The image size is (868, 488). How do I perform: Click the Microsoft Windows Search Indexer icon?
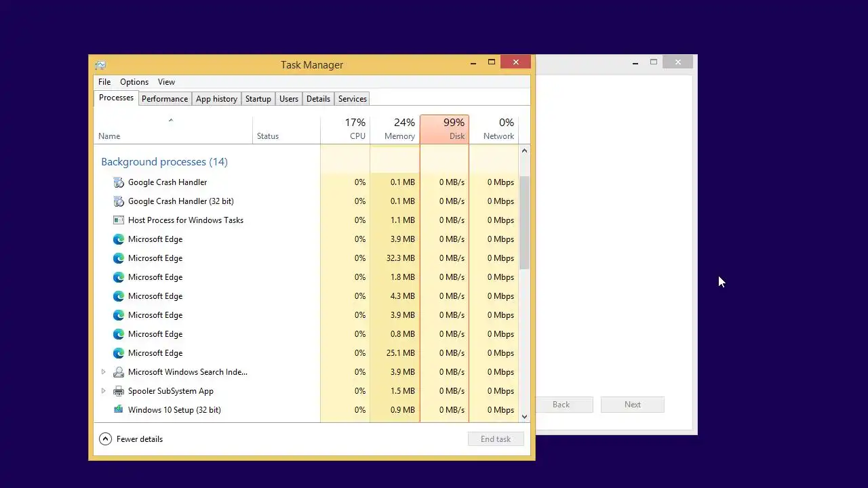[119, 372]
